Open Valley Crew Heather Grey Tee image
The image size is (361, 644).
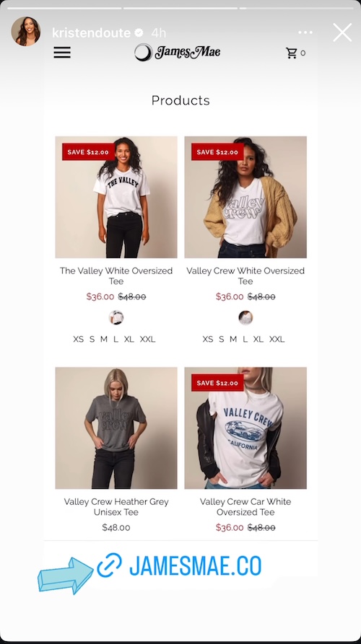(x=116, y=428)
